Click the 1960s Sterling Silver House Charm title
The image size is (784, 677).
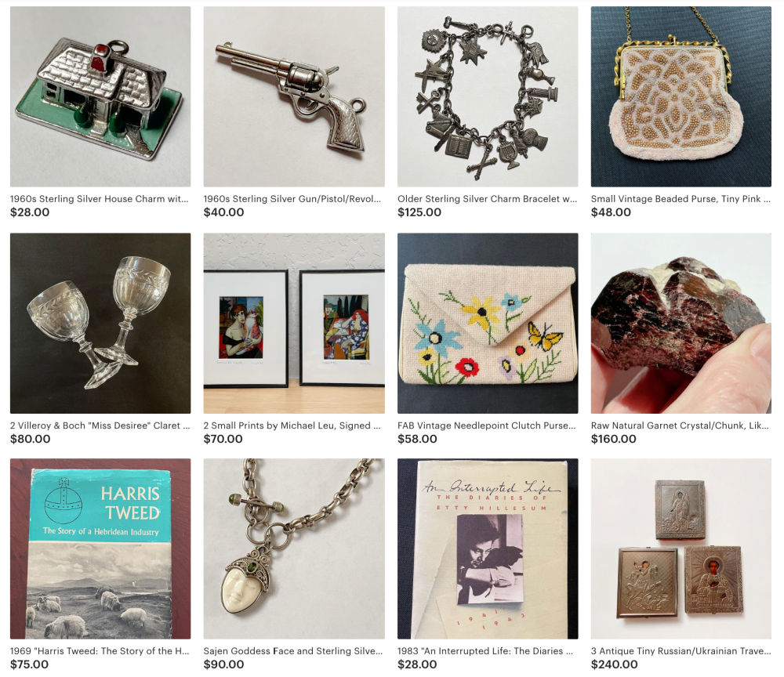click(x=99, y=199)
